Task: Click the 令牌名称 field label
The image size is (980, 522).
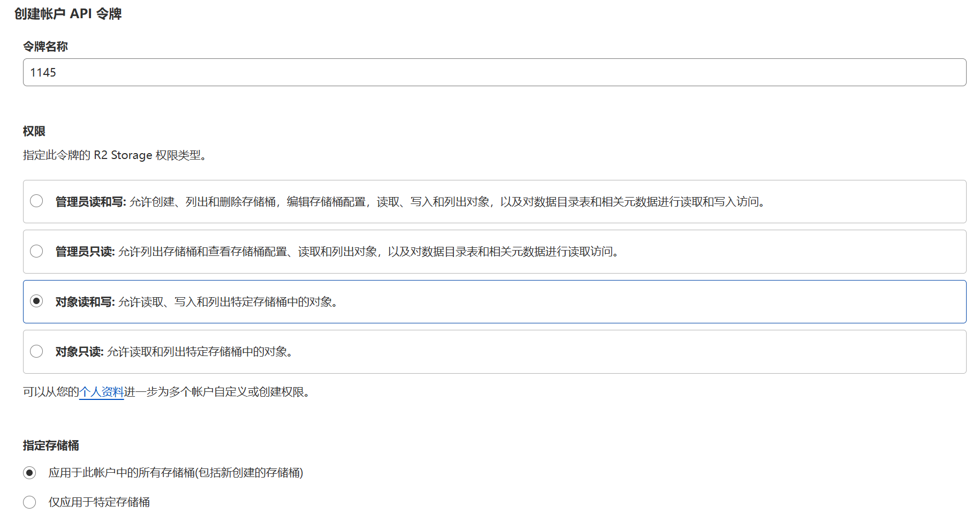Action: 45,47
